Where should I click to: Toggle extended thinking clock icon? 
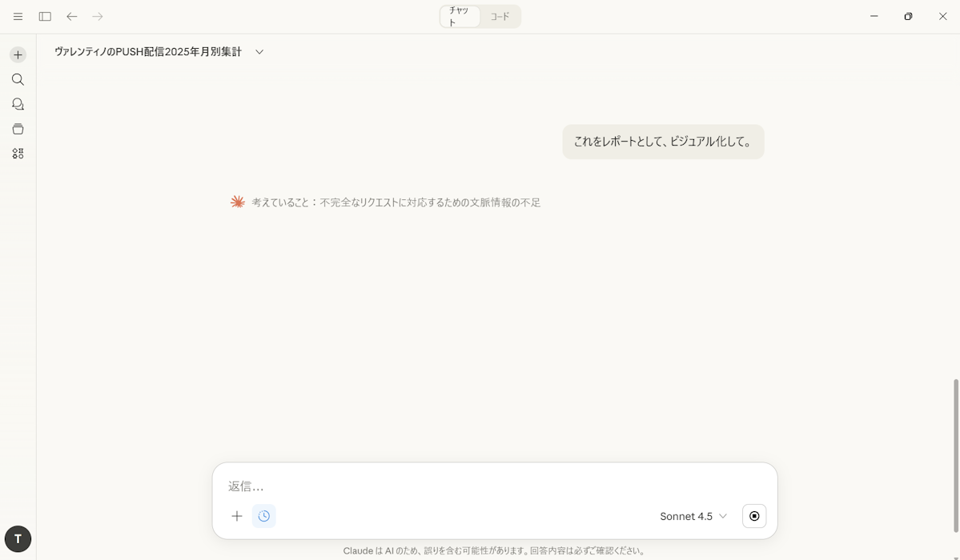point(264,516)
